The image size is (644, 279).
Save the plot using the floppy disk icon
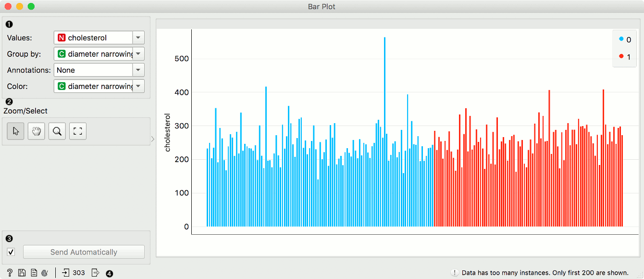[x=22, y=273]
